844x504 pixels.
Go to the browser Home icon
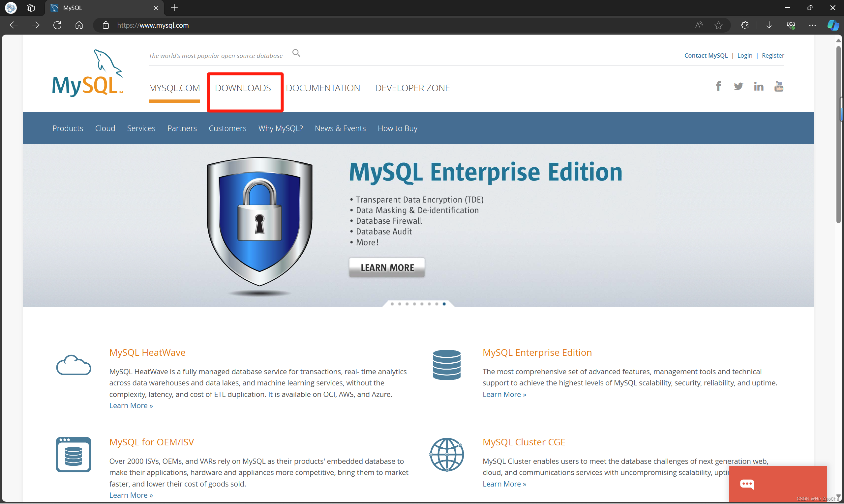(x=79, y=25)
